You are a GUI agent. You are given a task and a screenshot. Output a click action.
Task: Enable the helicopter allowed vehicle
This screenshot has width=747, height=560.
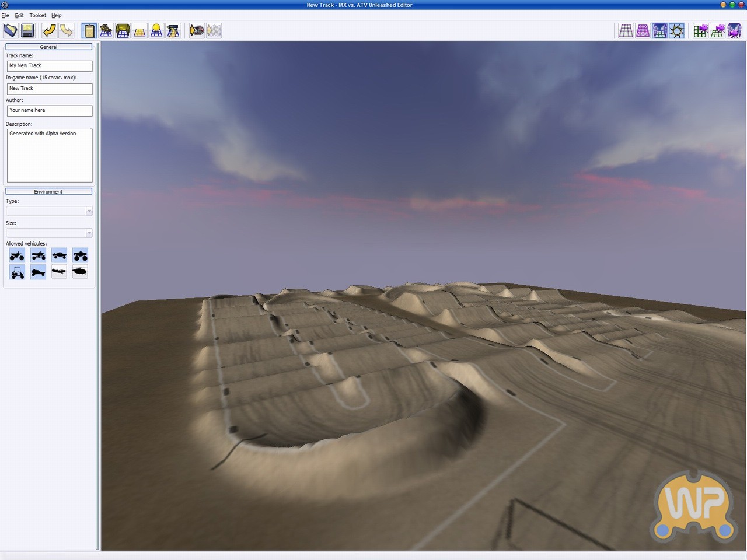(80, 272)
